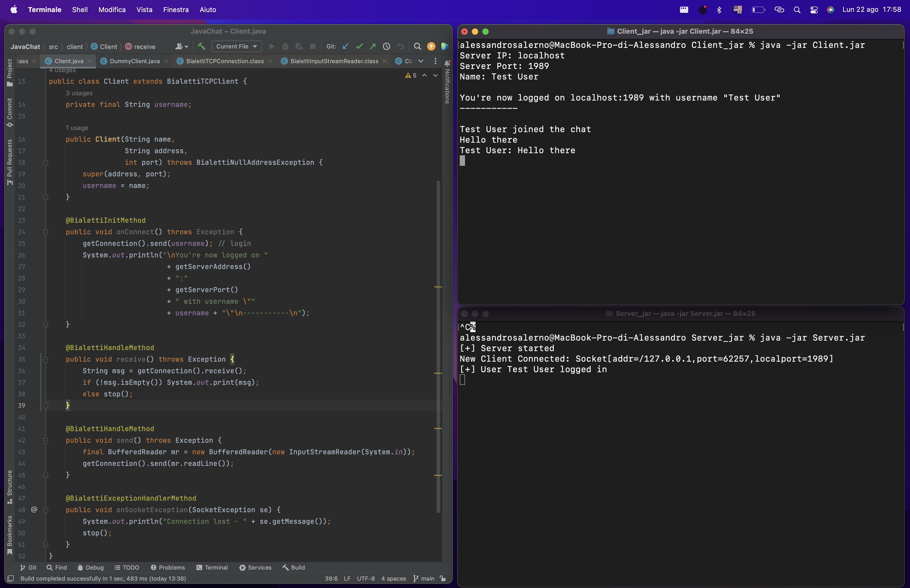Collapse the constructor fold marker at line 18
This screenshot has width=910, height=588.
46,163
